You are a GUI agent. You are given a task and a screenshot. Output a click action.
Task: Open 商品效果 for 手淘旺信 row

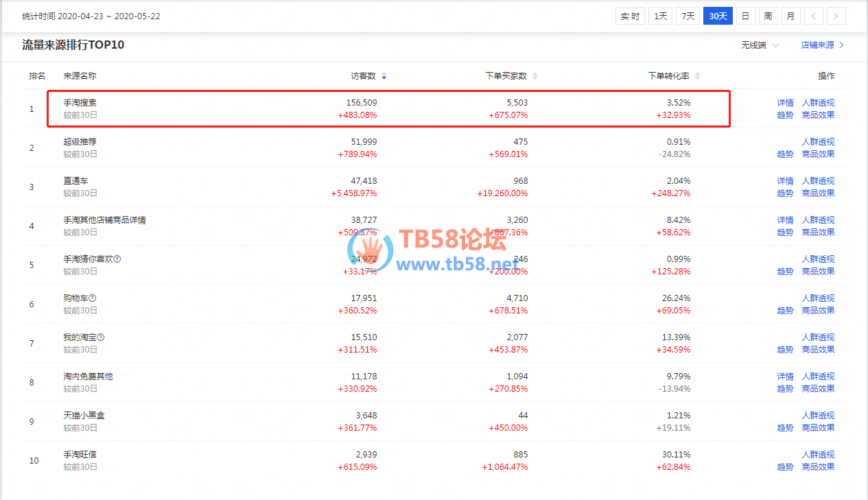tap(818, 467)
